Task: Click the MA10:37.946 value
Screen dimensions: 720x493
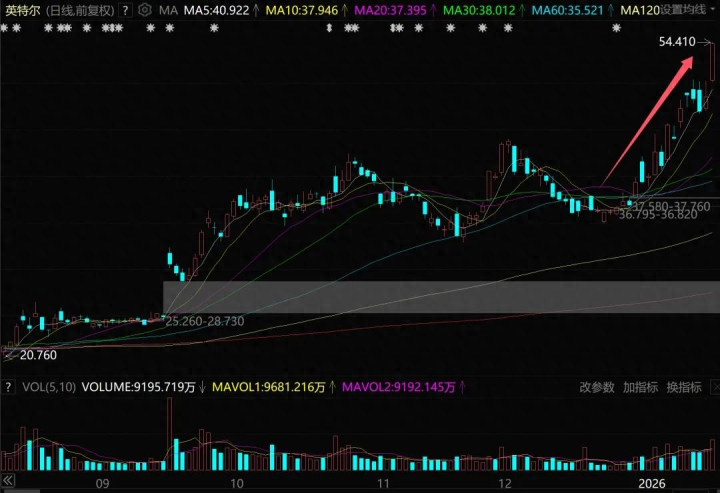Action: pyautogui.click(x=302, y=10)
